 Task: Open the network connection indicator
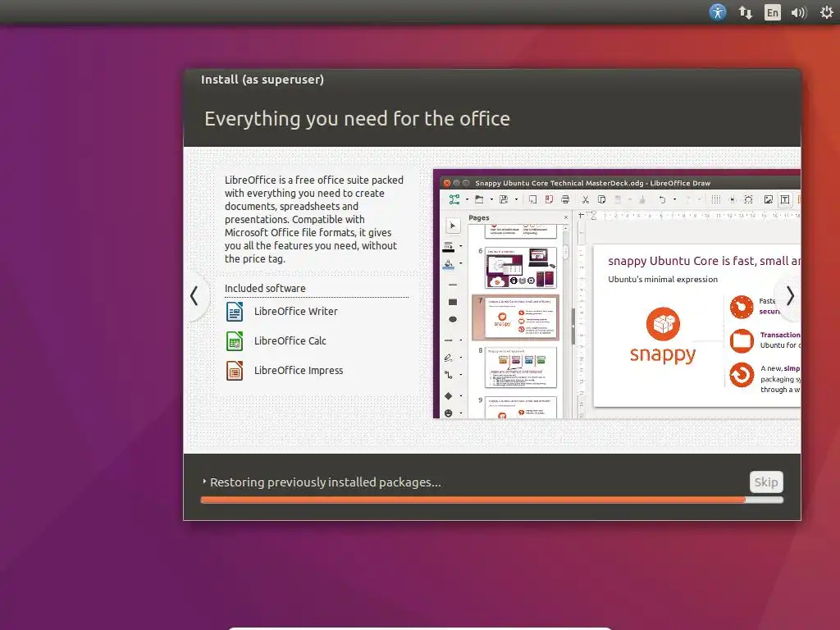745,11
